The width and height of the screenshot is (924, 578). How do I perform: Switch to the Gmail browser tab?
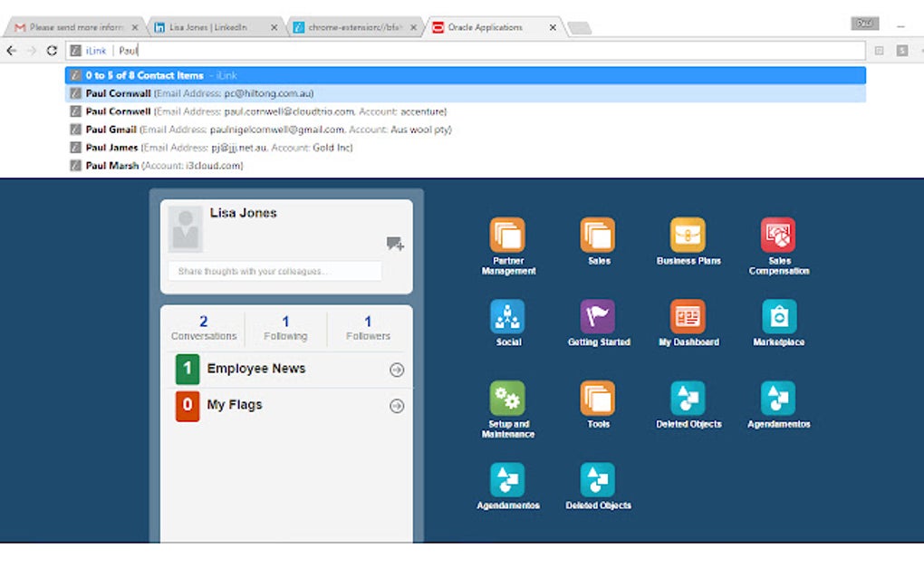(75, 27)
